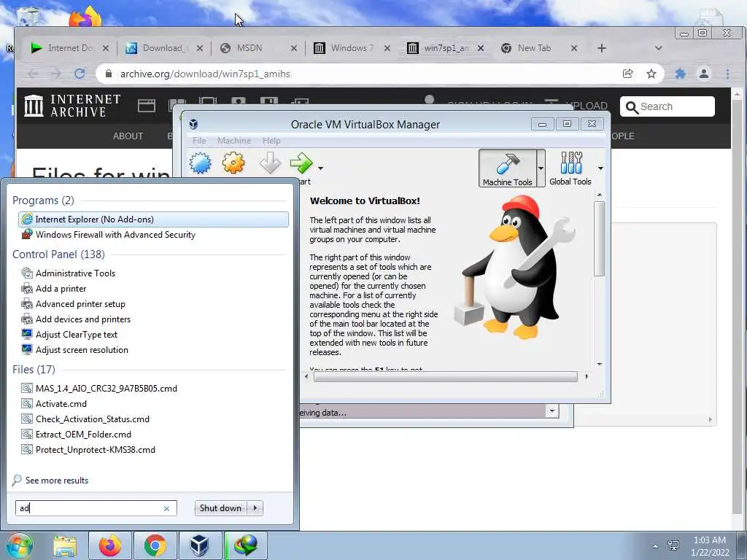The image size is (747, 560).
Task: Show hidden system tray icons
Action: point(656,546)
